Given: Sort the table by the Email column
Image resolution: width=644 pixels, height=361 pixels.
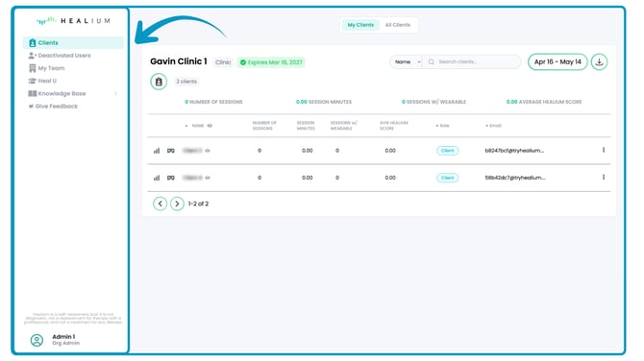Looking at the screenshot, I should coord(493,126).
